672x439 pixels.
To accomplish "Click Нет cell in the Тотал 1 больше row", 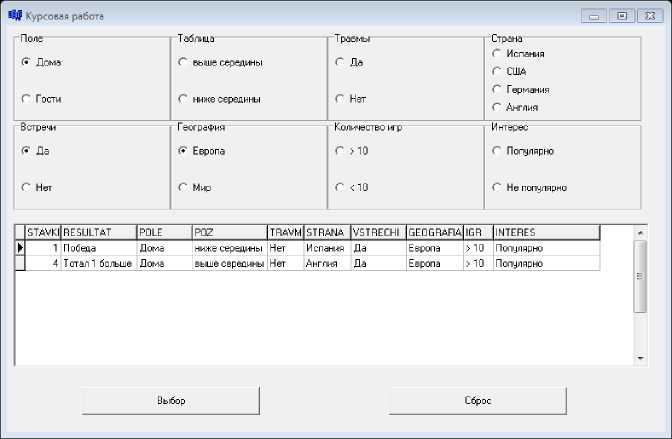I will point(286,263).
